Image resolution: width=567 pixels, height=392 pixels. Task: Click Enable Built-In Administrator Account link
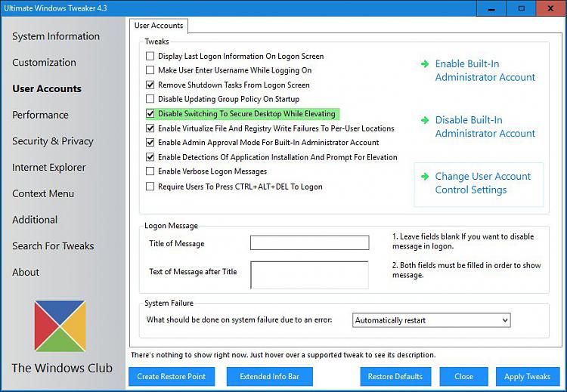485,70
